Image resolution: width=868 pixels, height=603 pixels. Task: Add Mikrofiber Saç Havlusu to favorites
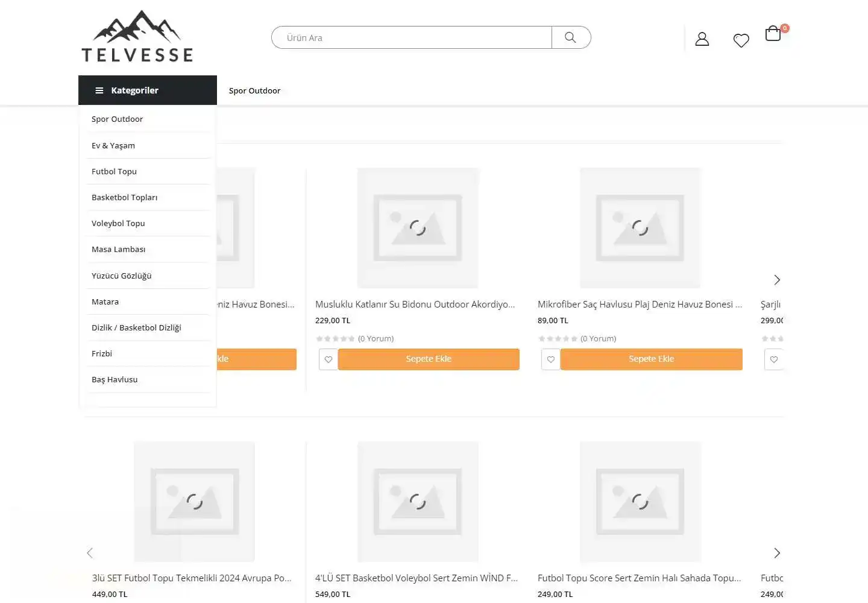tap(551, 359)
